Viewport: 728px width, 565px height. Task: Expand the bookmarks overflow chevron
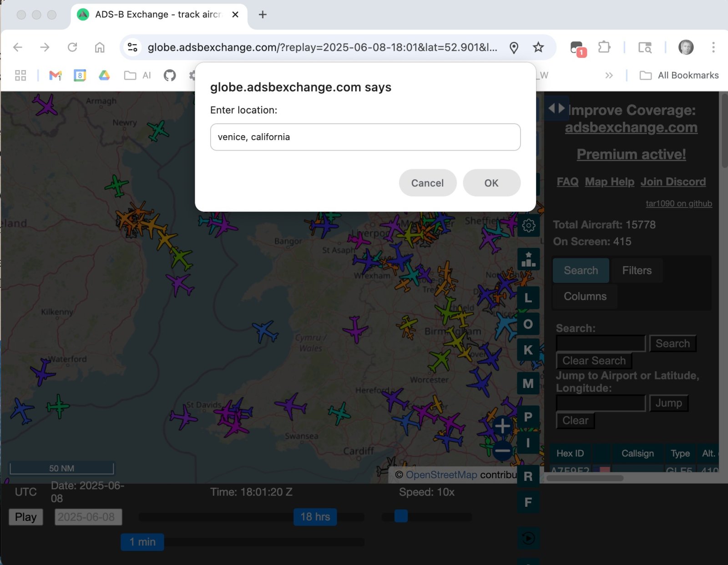(x=609, y=76)
